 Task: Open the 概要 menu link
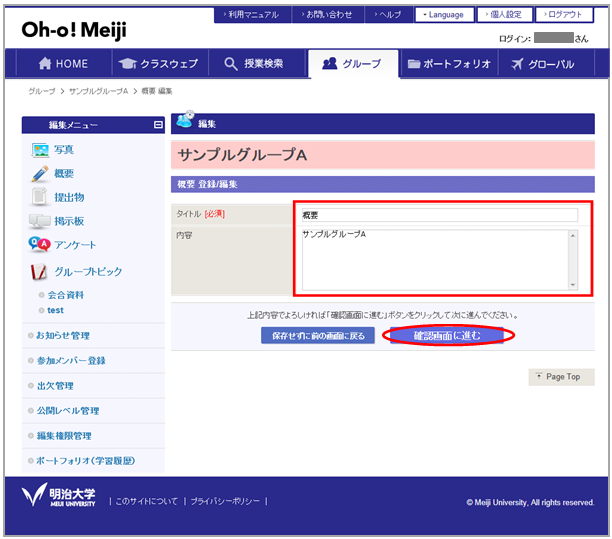point(64,174)
